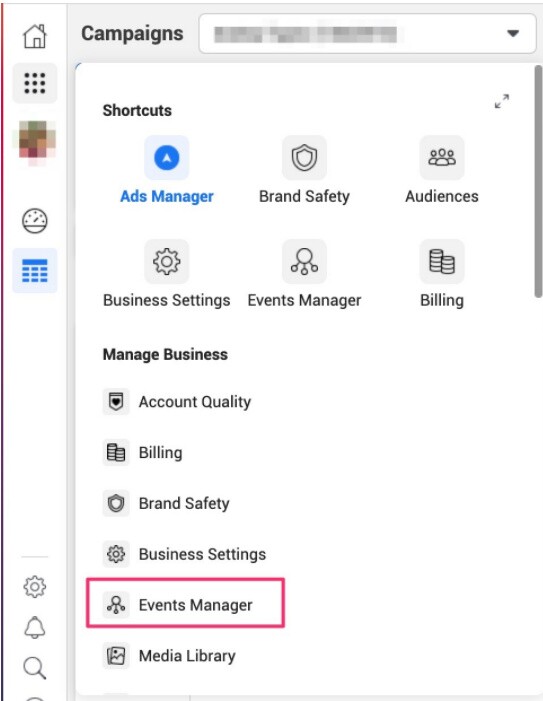Open the sidebar settings gear

[34, 587]
